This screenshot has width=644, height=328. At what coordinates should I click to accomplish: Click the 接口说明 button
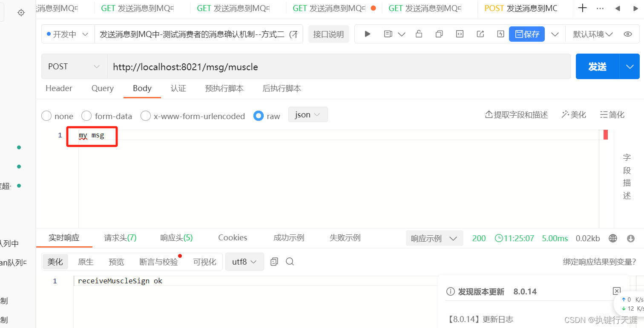coord(328,34)
